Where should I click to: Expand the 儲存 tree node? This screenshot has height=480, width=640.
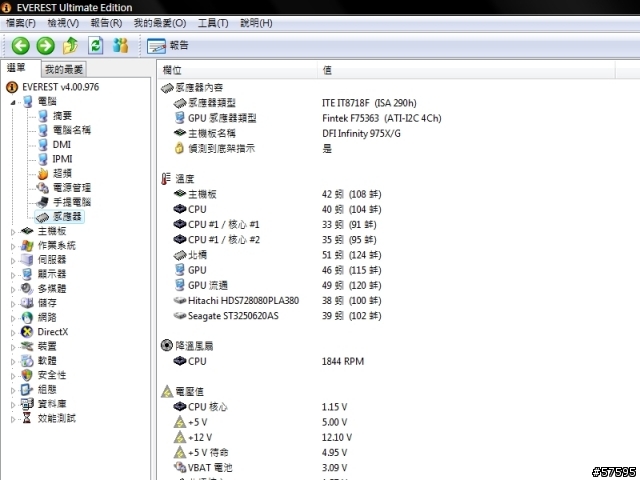coord(13,304)
